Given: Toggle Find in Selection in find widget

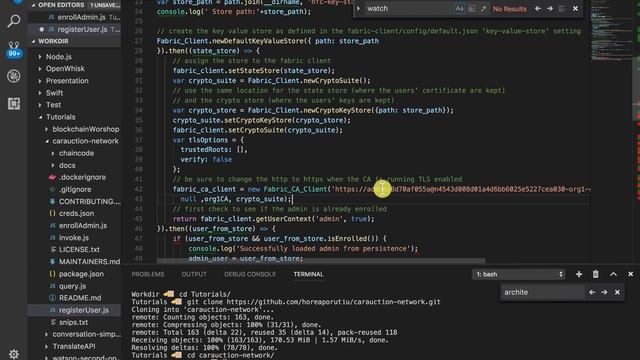Looking at the screenshot, I should point(562,9).
